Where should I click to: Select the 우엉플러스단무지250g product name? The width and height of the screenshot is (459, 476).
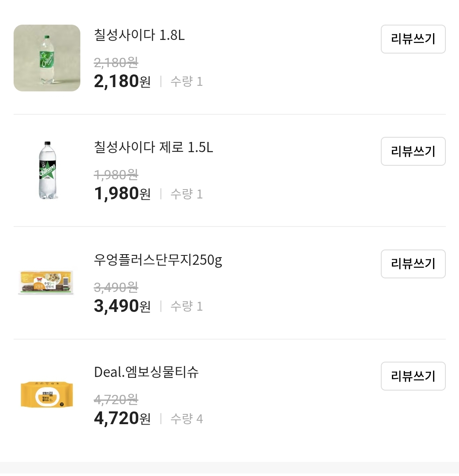(x=158, y=260)
